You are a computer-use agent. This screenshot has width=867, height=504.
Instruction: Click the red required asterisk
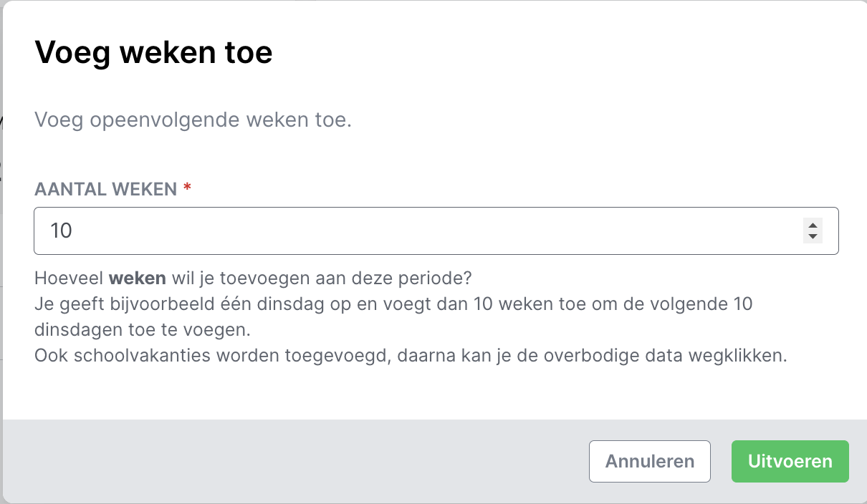pyautogui.click(x=187, y=188)
